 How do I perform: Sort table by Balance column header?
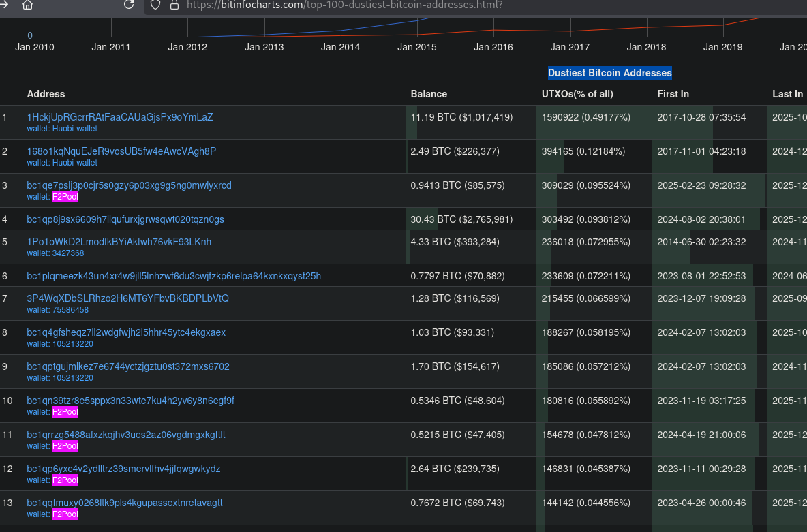[x=429, y=94]
